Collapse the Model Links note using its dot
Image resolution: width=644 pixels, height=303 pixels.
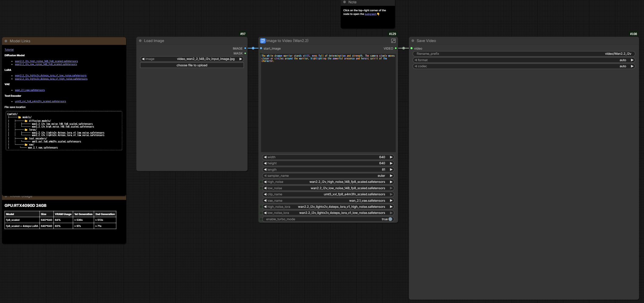pos(6,41)
